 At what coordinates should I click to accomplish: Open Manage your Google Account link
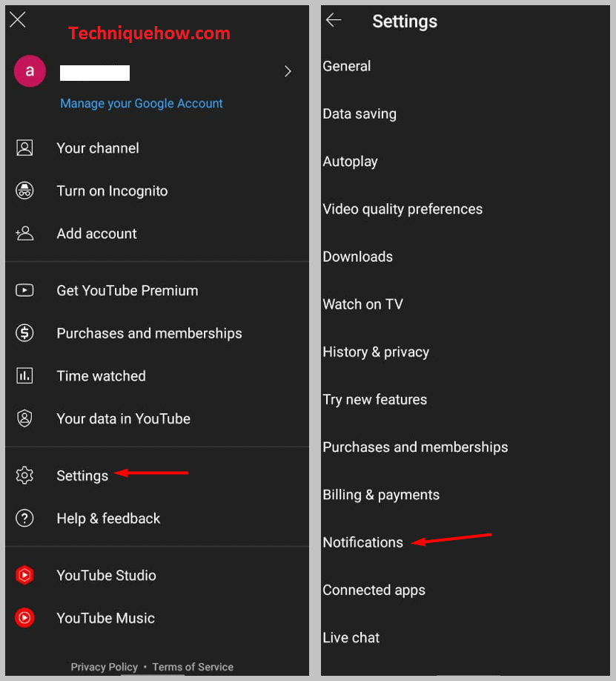[x=141, y=103]
